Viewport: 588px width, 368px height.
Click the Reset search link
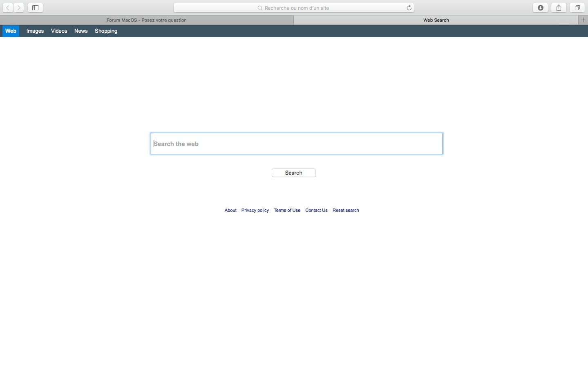[346, 210]
